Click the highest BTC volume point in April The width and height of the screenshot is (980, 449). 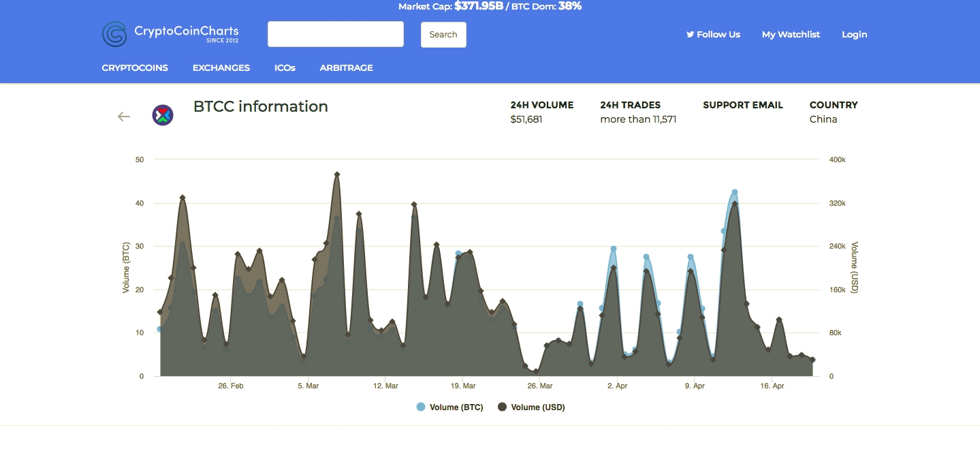[735, 192]
